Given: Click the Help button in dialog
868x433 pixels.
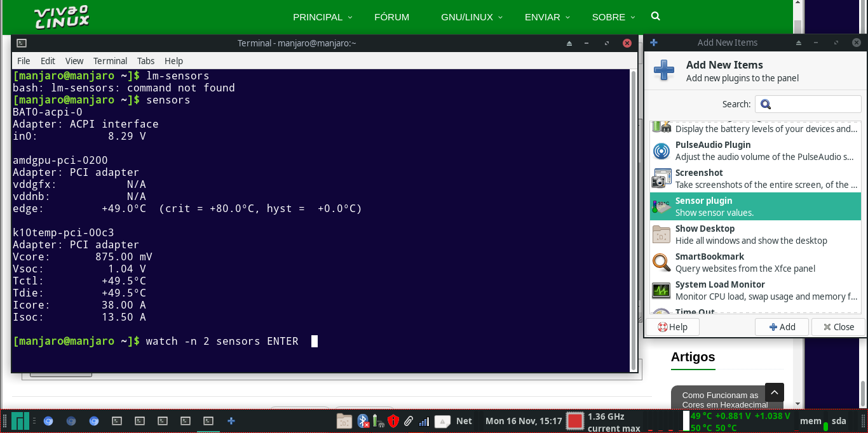Looking at the screenshot, I should point(673,327).
